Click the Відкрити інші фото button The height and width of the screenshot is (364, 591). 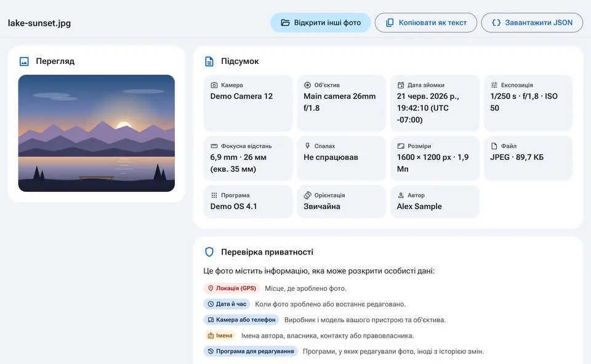point(320,23)
